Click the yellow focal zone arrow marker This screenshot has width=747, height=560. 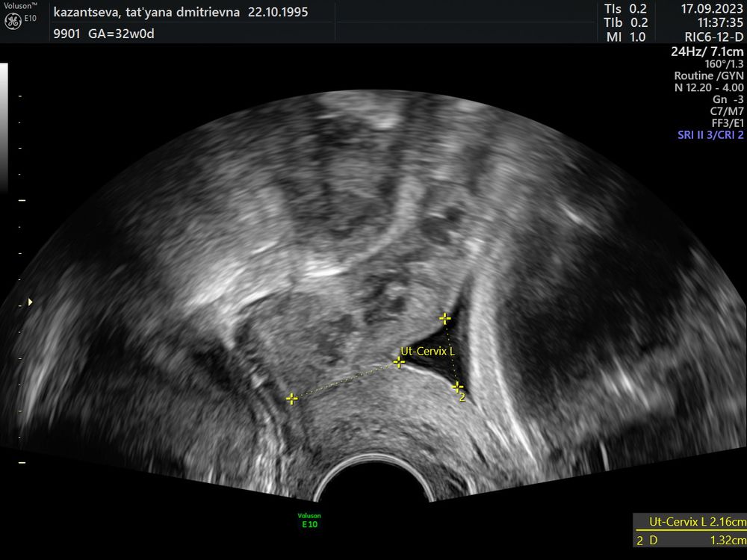(30, 302)
